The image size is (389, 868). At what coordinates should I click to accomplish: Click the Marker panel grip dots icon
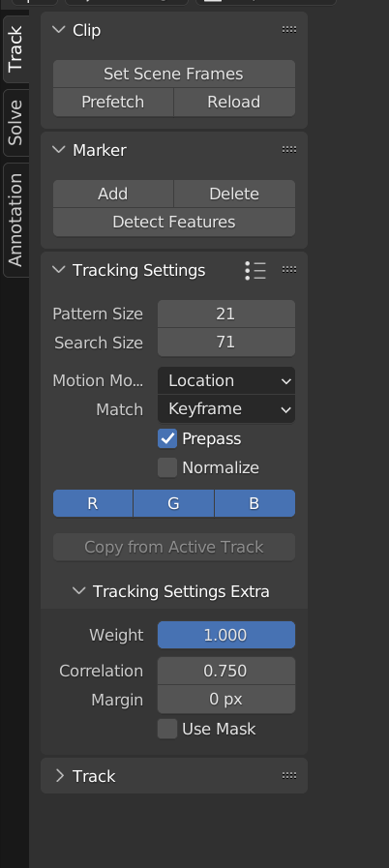pyautogui.click(x=288, y=149)
